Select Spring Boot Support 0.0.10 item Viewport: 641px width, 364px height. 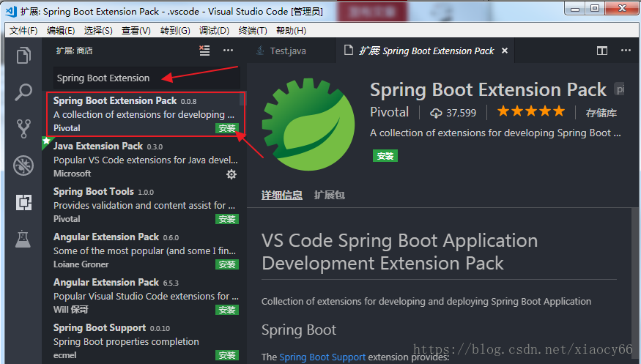point(144,341)
